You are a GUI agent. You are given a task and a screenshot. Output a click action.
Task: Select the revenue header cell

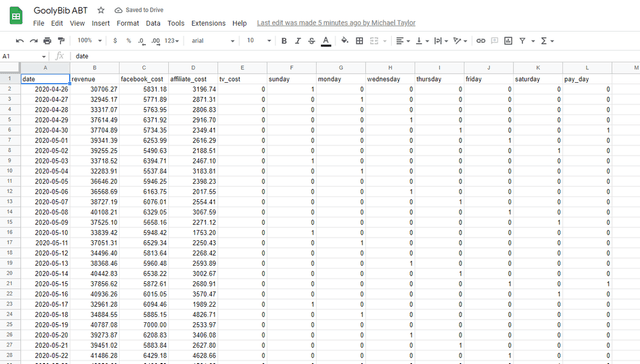[x=94, y=79]
